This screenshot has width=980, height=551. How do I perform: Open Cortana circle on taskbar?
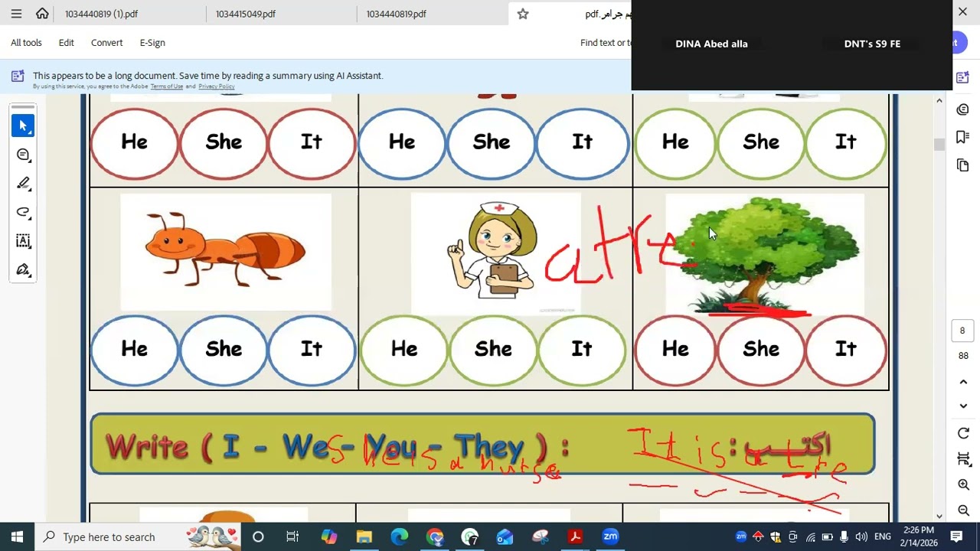point(258,536)
